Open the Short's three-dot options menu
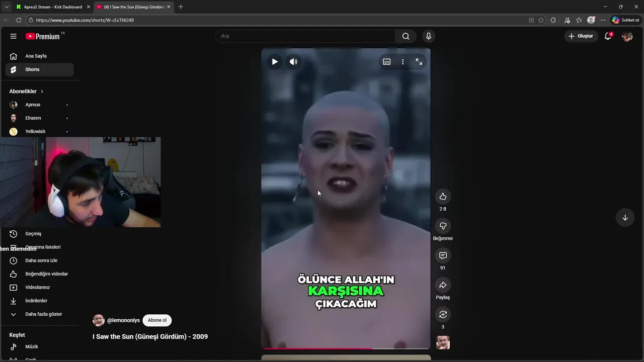Image resolution: width=644 pixels, height=362 pixels. click(403, 62)
